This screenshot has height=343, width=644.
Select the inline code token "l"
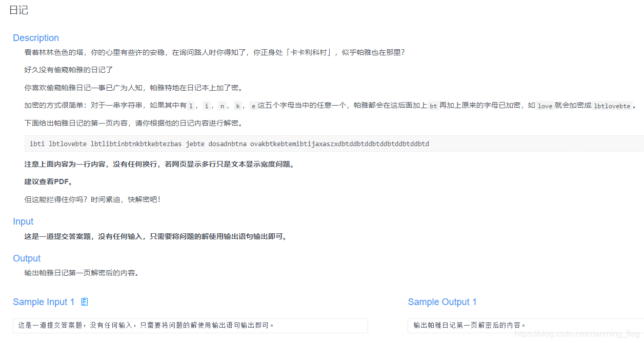coord(190,106)
